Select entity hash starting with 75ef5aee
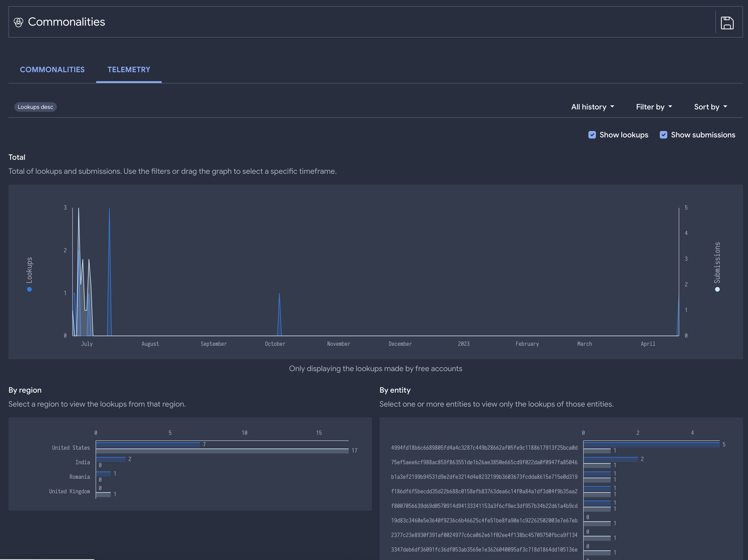The height and width of the screenshot is (560, 748). (484, 462)
